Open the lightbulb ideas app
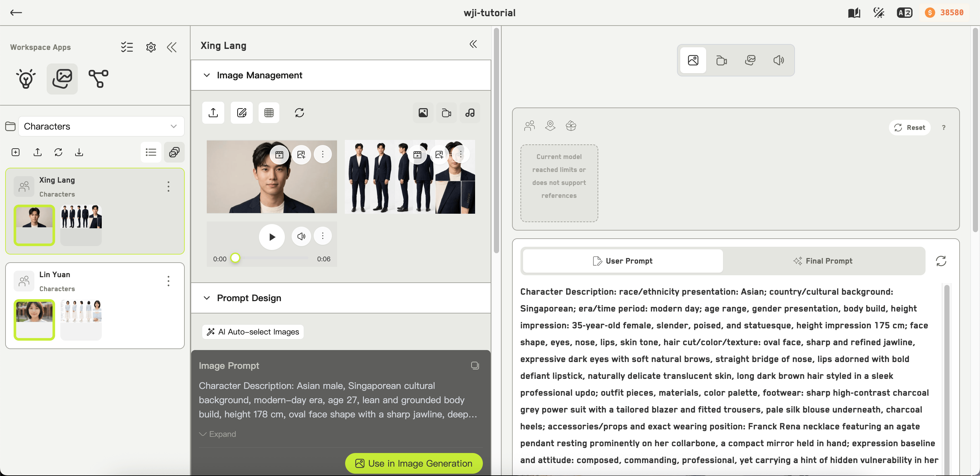Viewport: 980px width, 476px height. [x=26, y=79]
